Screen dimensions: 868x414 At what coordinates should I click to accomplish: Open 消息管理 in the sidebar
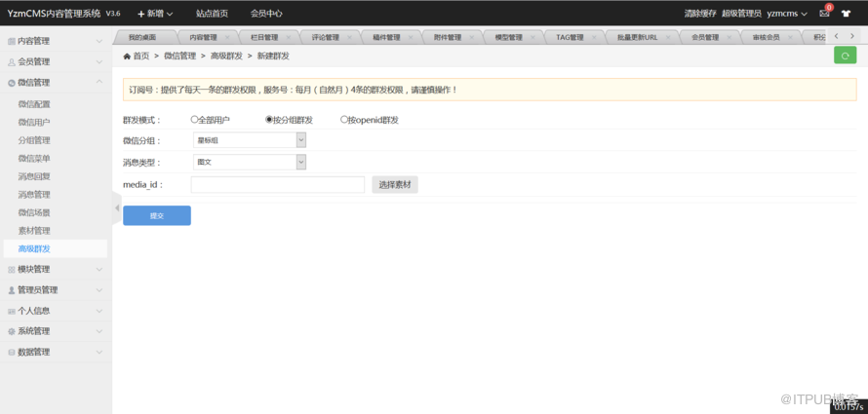pyautogui.click(x=34, y=195)
